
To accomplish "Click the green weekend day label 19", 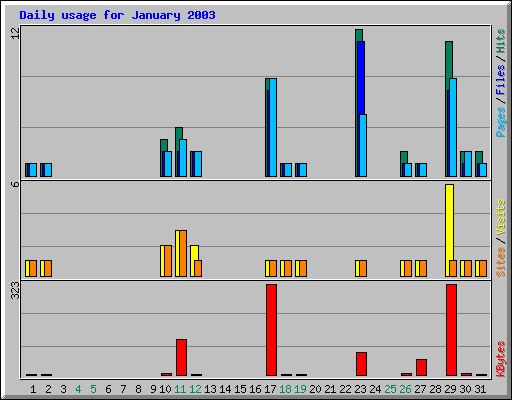I will point(300,389).
